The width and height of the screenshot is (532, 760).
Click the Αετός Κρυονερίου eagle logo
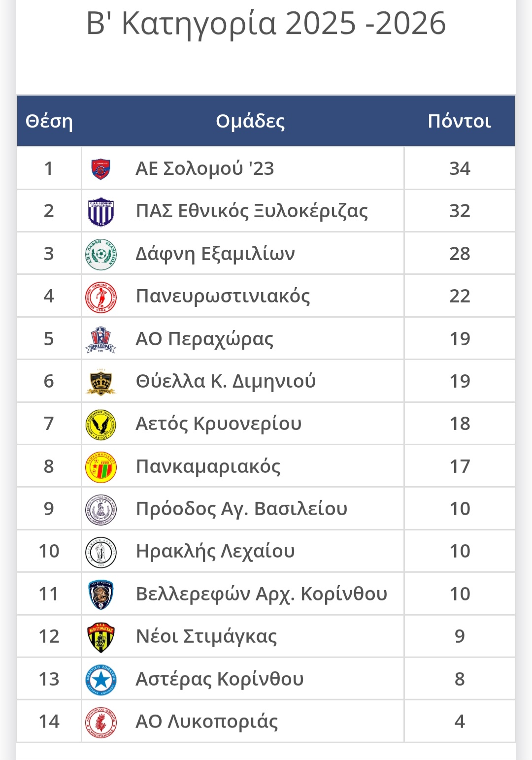coord(101,425)
